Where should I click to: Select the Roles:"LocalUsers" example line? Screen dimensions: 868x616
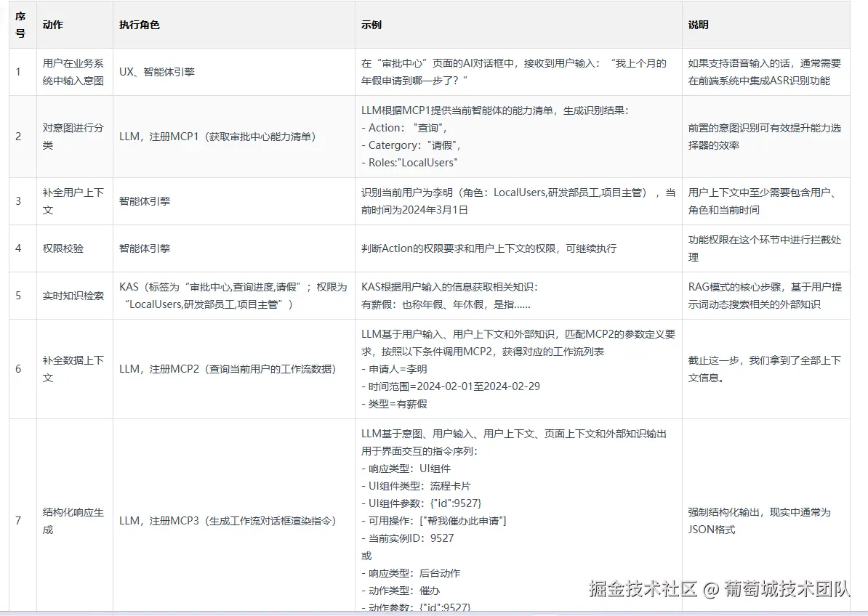point(409,163)
